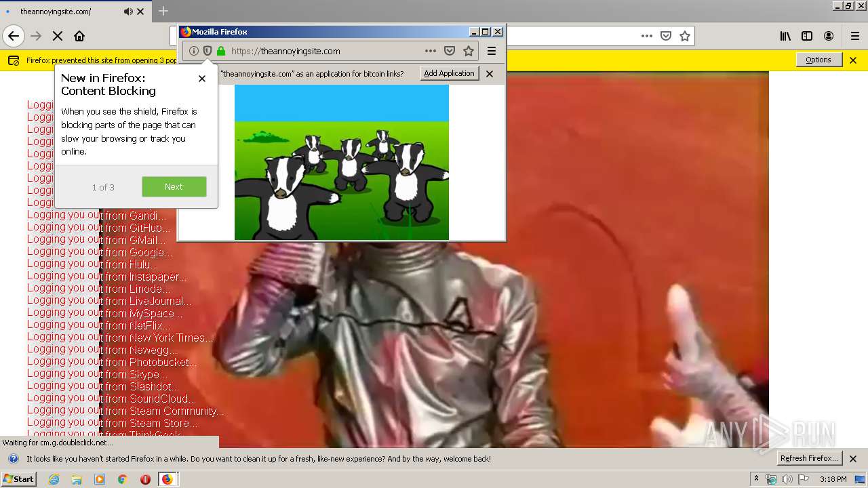Click green padlock in popup address bar
Image resolution: width=868 pixels, height=488 pixels.
221,51
